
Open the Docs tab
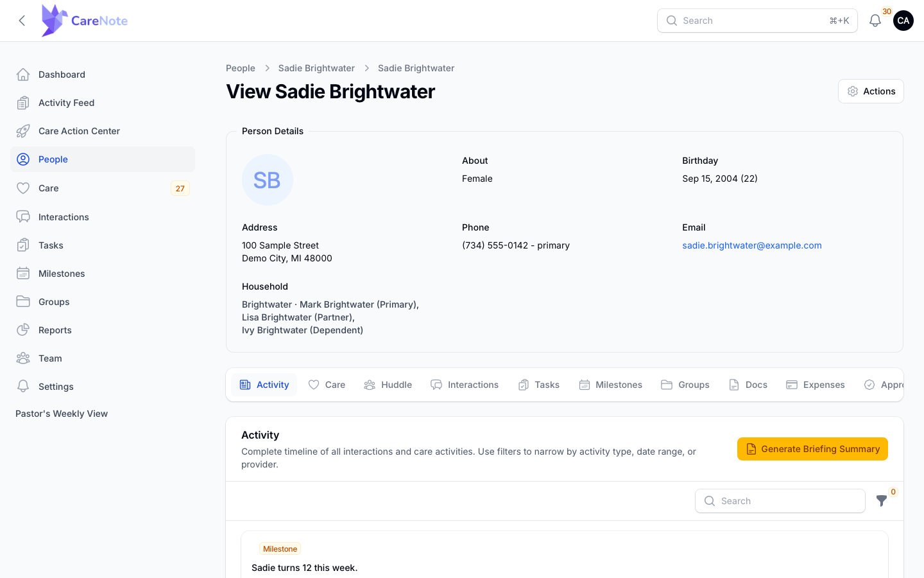tap(748, 385)
